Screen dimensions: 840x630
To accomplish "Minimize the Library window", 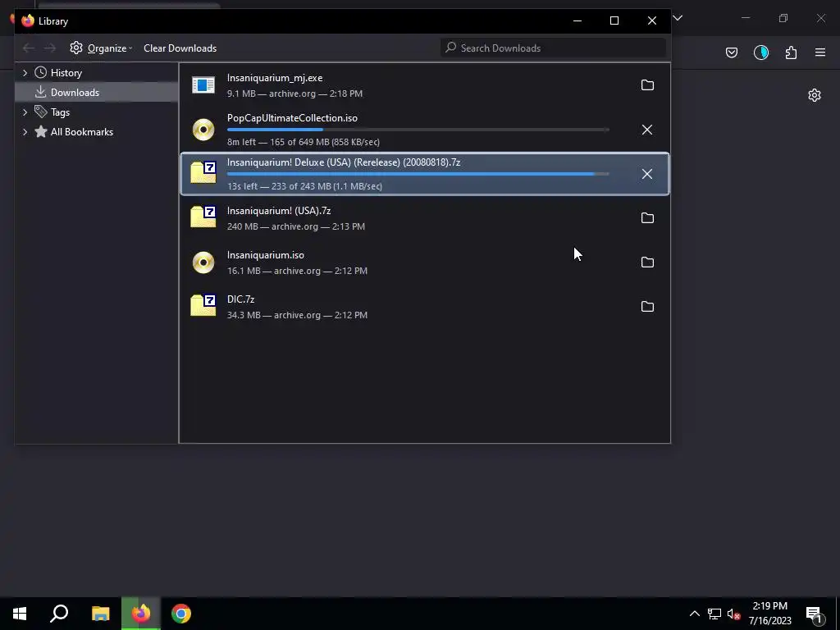I will [577, 21].
